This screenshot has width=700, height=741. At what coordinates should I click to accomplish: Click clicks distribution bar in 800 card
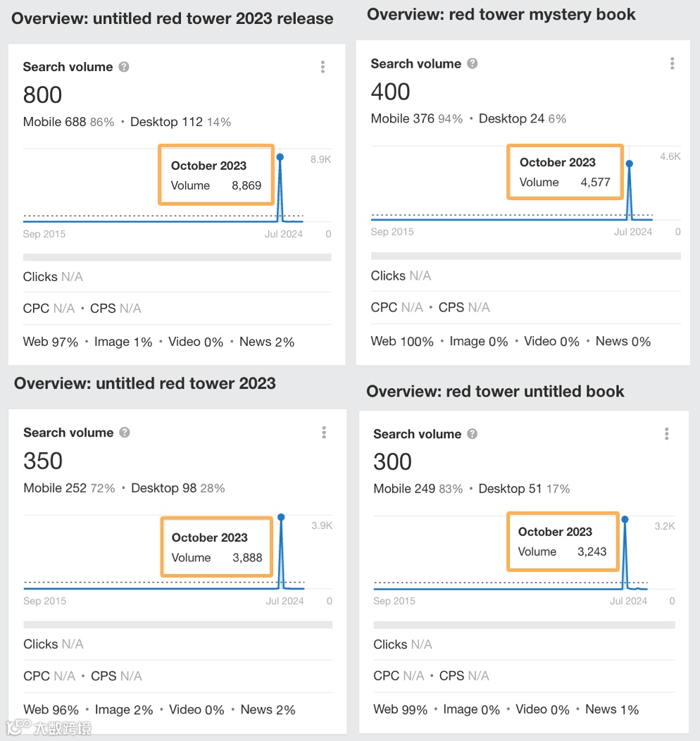(177, 257)
